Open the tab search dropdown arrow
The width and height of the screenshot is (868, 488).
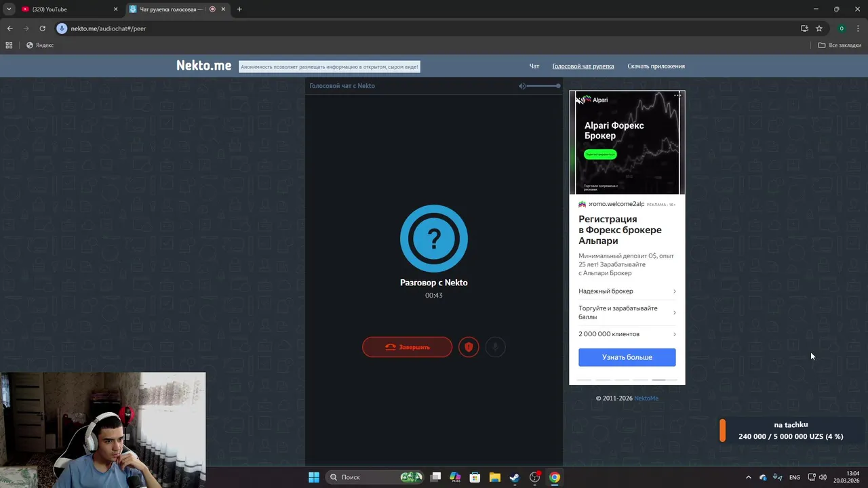coord(9,9)
